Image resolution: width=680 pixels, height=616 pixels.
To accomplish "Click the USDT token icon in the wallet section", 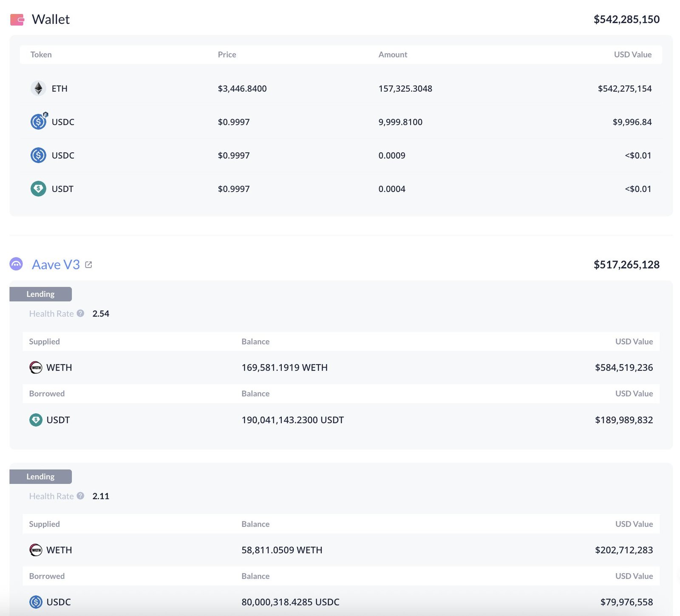I will [38, 189].
